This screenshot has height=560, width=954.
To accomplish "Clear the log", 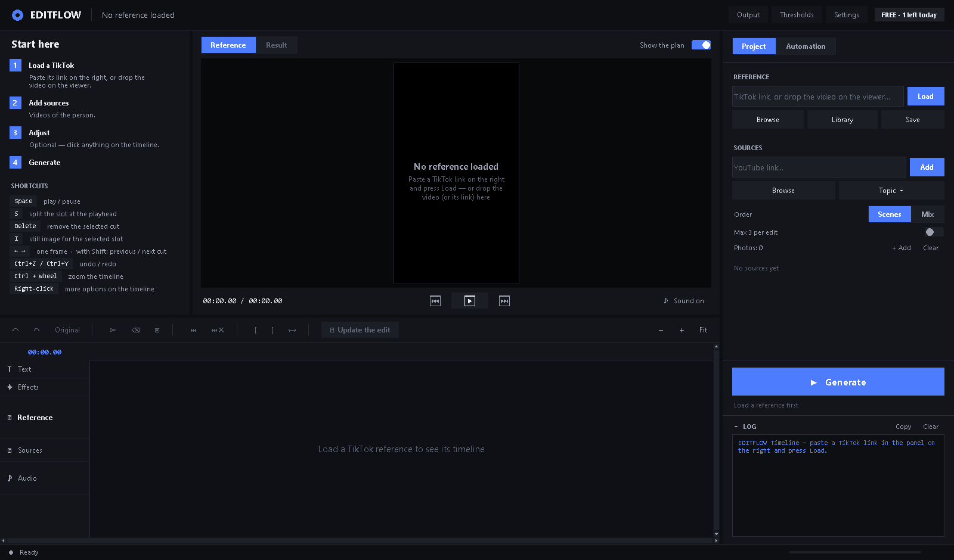I will pos(931,427).
